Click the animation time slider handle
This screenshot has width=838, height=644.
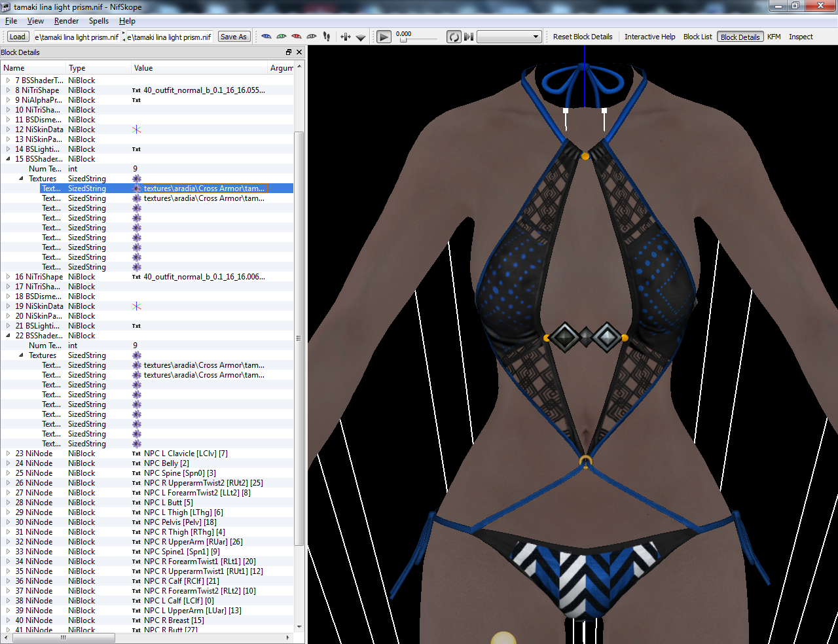click(403, 41)
